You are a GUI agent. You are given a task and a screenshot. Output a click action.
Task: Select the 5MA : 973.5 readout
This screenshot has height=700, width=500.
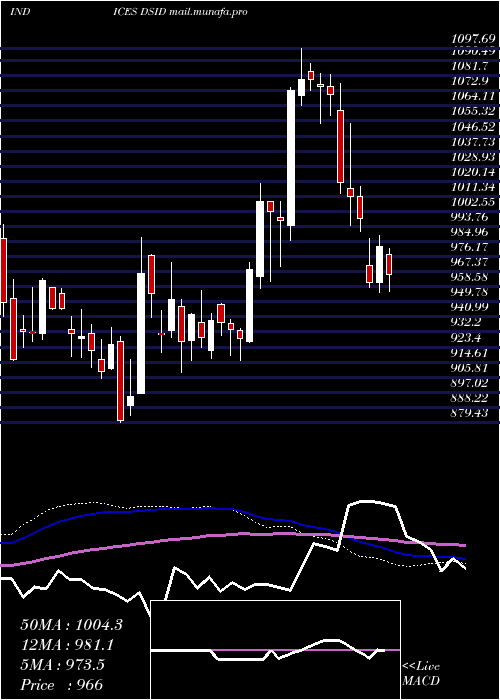click(62, 665)
